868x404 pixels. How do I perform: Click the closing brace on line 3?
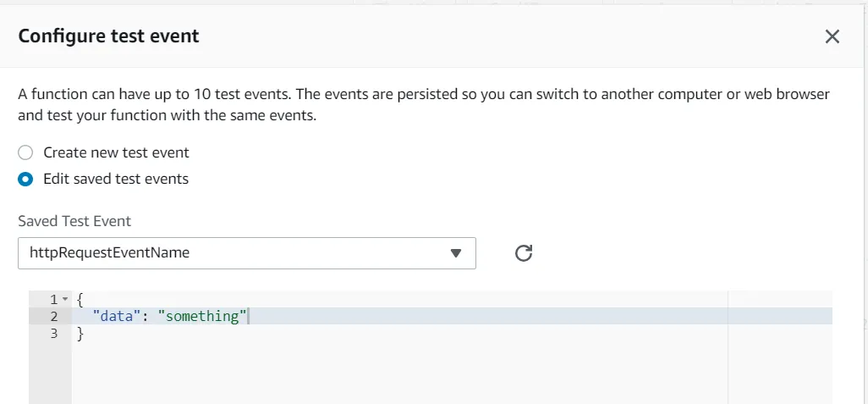(x=80, y=333)
